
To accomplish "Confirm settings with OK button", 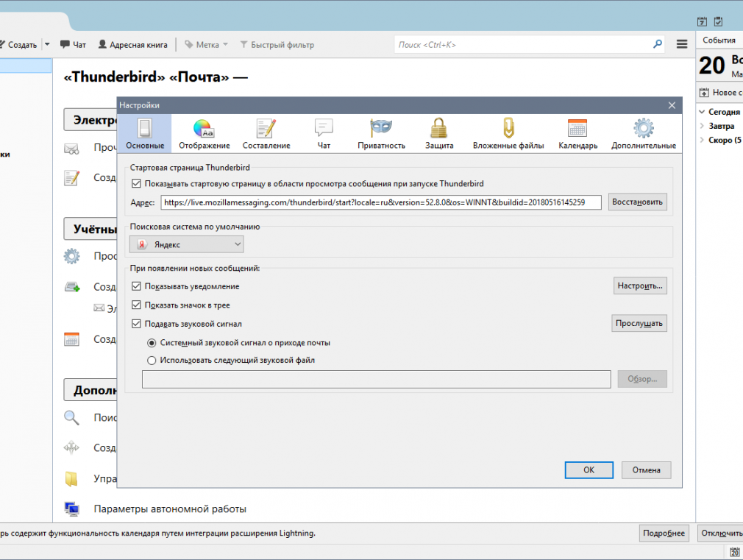I will click(x=589, y=470).
